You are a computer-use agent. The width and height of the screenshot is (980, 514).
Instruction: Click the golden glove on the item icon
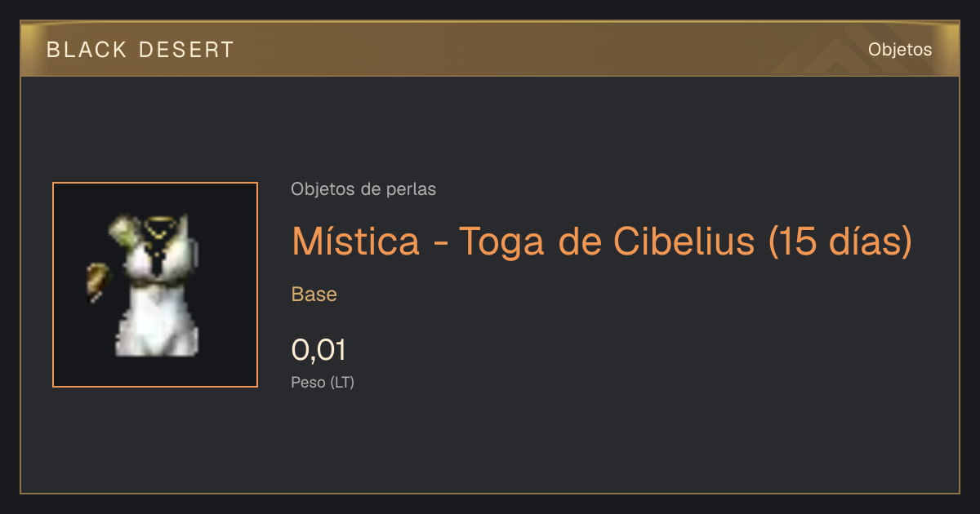click(97, 281)
